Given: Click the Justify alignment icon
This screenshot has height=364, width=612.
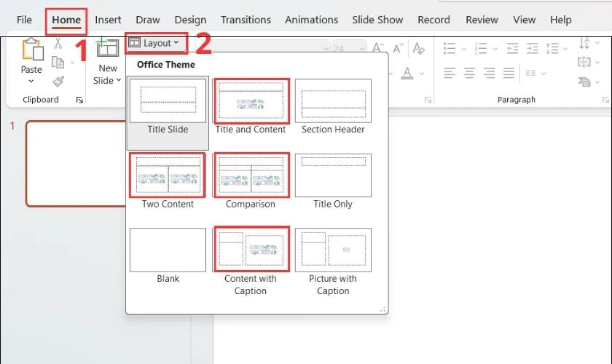Looking at the screenshot, I should click(509, 73).
